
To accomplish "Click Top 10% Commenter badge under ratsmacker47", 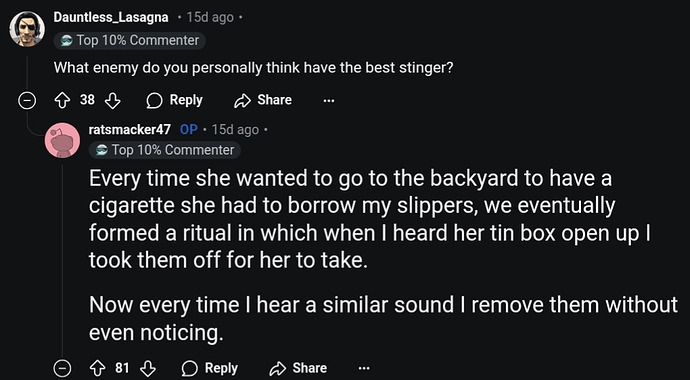I will pyautogui.click(x=165, y=150).
